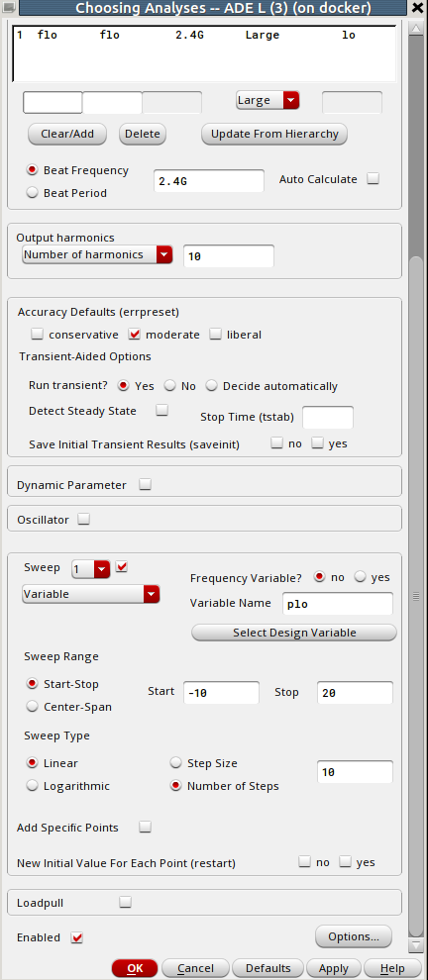The width and height of the screenshot is (428, 980).
Task: Check restart yes checkbox
Action: [345, 862]
